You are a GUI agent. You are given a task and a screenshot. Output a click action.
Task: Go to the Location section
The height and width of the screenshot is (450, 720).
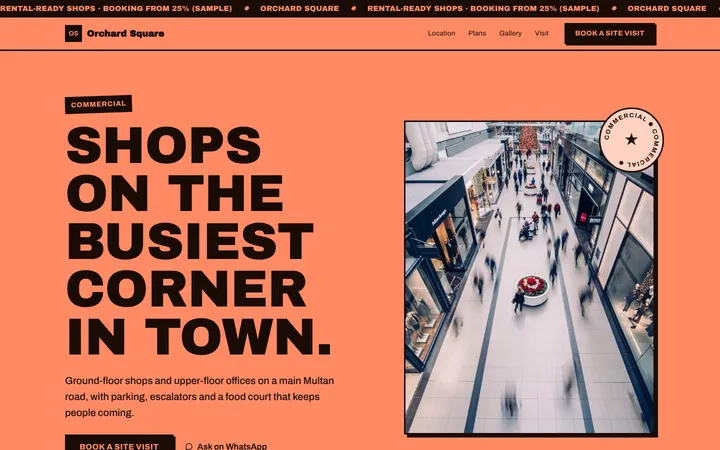pyautogui.click(x=441, y=33)
